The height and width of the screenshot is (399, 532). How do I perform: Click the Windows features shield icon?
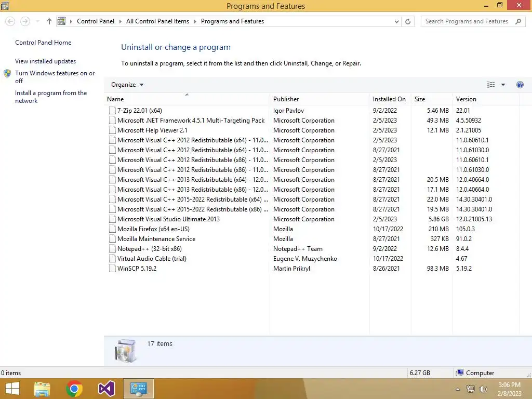pyautogui.click(x=7, y=73)
